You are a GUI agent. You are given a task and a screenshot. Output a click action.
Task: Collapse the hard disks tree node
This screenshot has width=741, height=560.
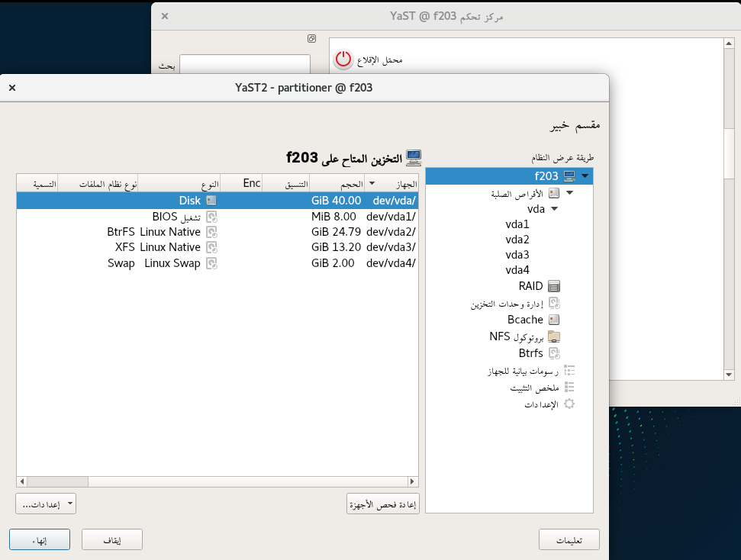coord(569,193)
